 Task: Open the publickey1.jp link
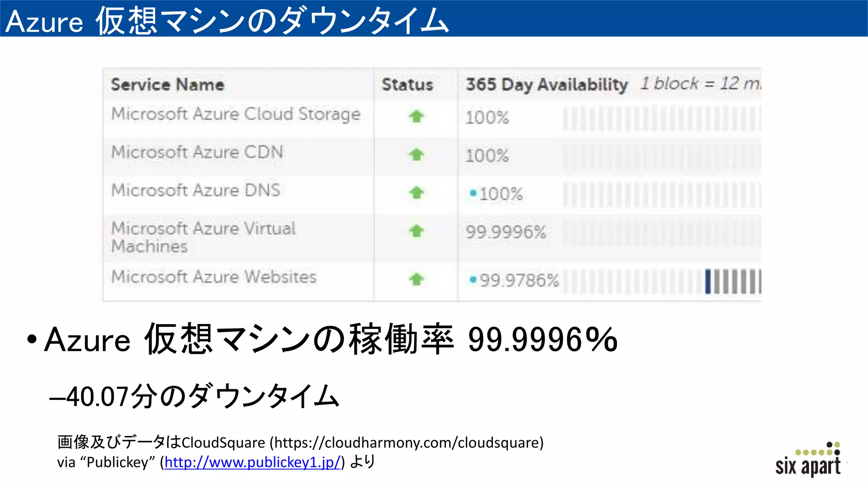[253, 462]
